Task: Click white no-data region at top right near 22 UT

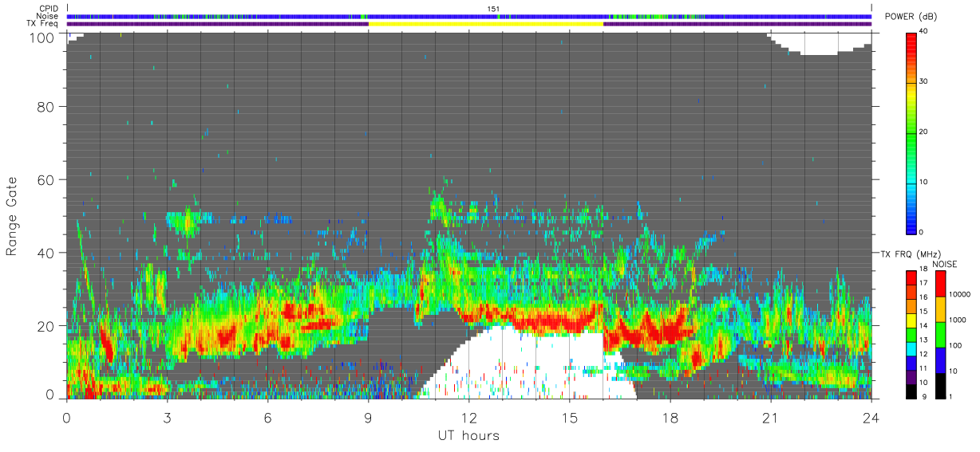Action: click(818, 43)
